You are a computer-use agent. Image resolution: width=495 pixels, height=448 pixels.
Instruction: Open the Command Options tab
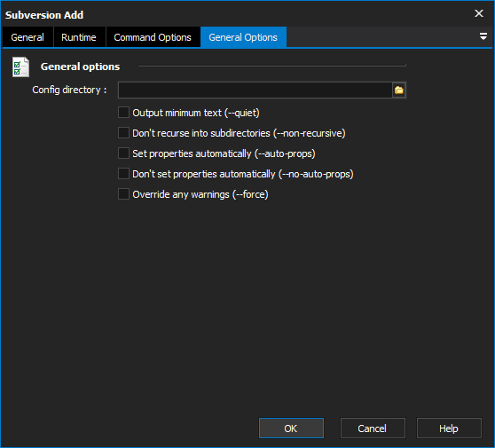coord(153,37)
